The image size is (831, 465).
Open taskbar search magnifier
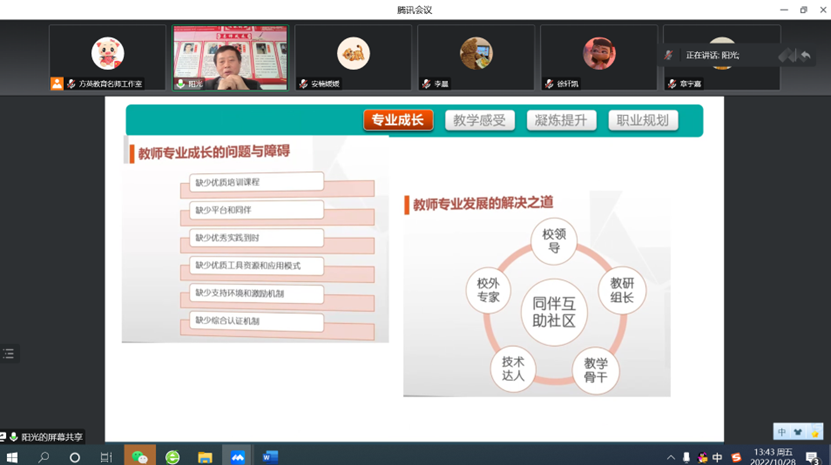click(44, 456)
